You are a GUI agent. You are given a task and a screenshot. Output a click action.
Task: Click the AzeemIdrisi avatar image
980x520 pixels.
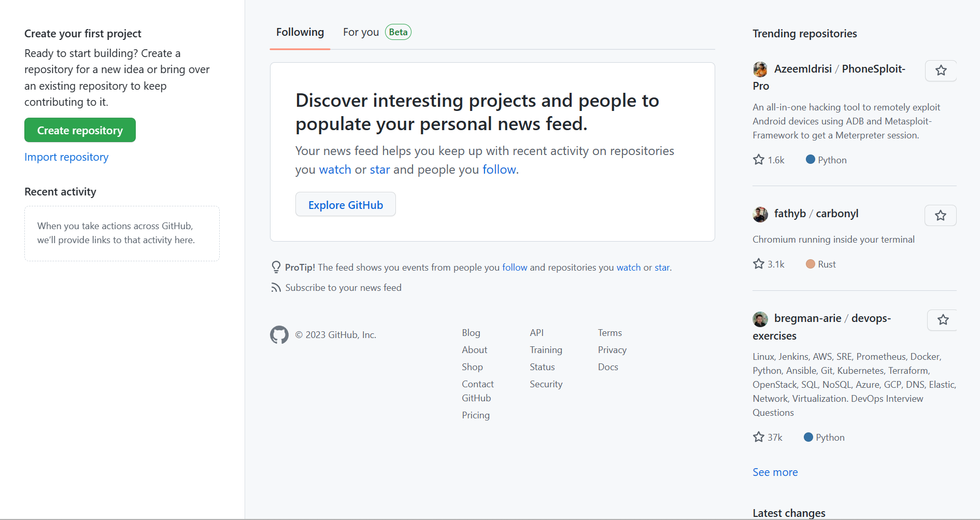(x=760, y=69)
